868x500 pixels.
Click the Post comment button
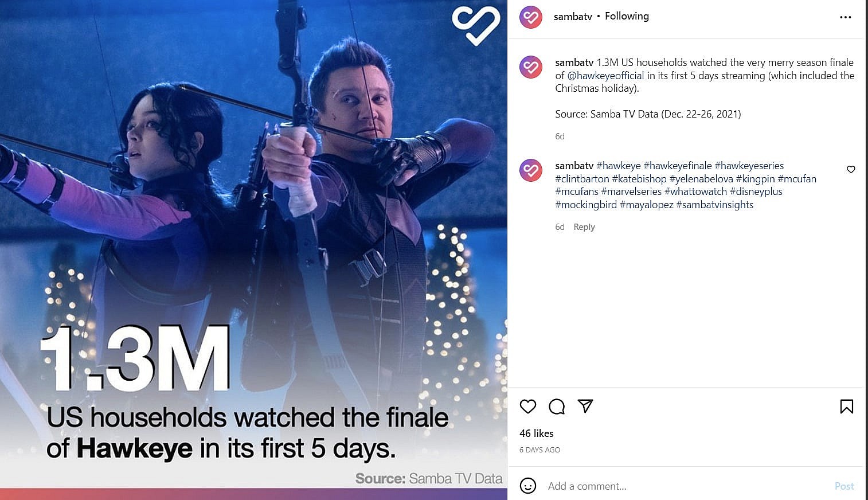[x=844, y=486]
